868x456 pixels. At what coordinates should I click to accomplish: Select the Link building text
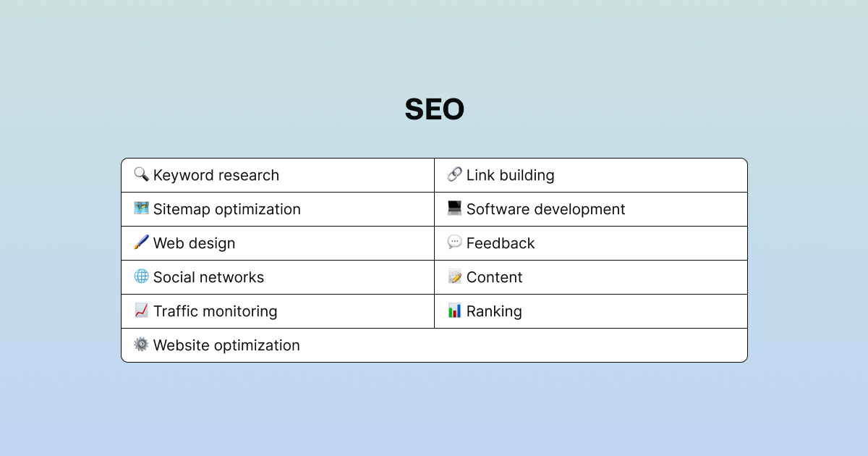pyautogui.click(x=510, y=175)
